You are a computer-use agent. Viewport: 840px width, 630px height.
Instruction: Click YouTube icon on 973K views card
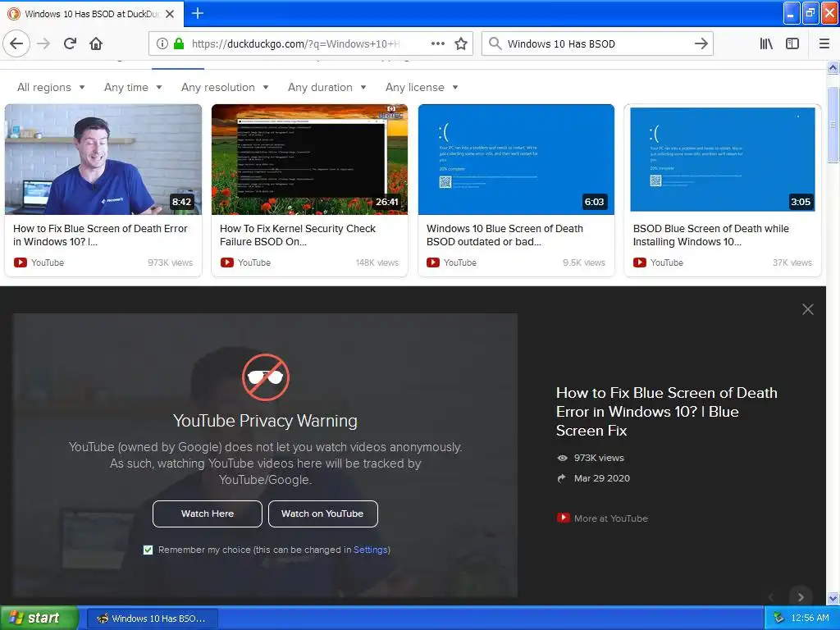pyautogui.click(x=21, y=262)
